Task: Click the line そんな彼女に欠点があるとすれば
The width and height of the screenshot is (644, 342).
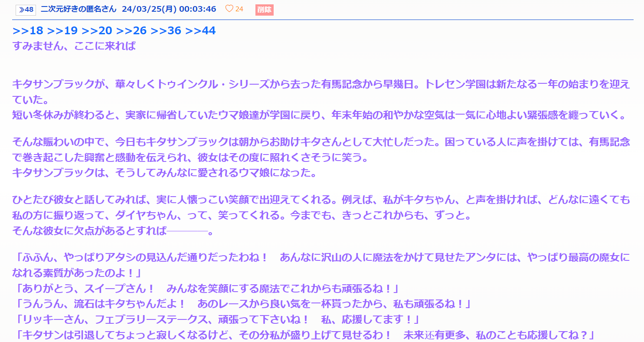Action: point(113,230)
